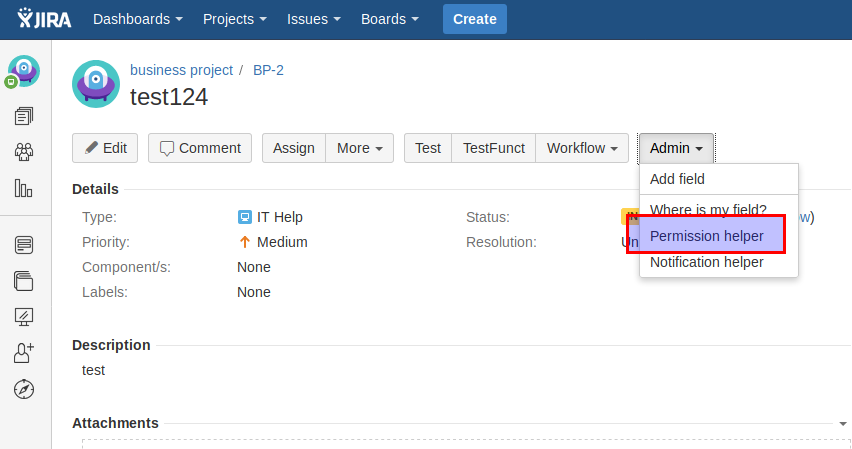Click the Edit issue button
The width and height of the screenshot is (852, 449).
click(105, 148)
